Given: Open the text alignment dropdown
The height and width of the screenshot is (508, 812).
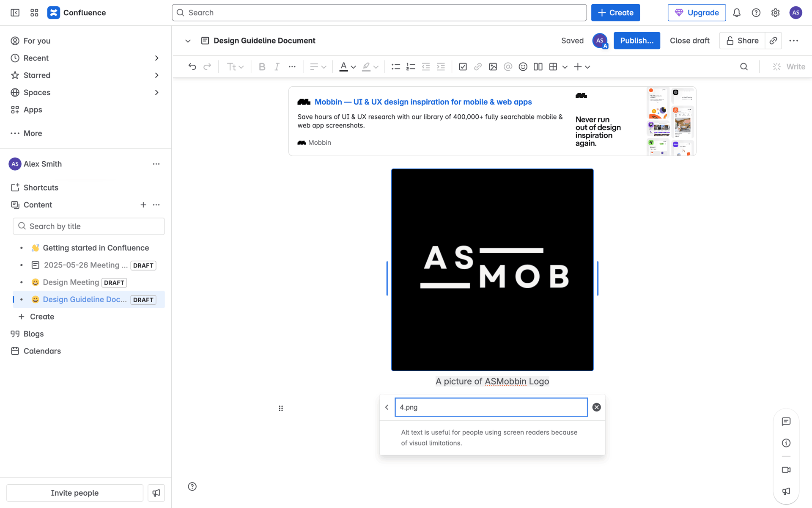Looking at the screenshot, I should (x=318, y=66).
